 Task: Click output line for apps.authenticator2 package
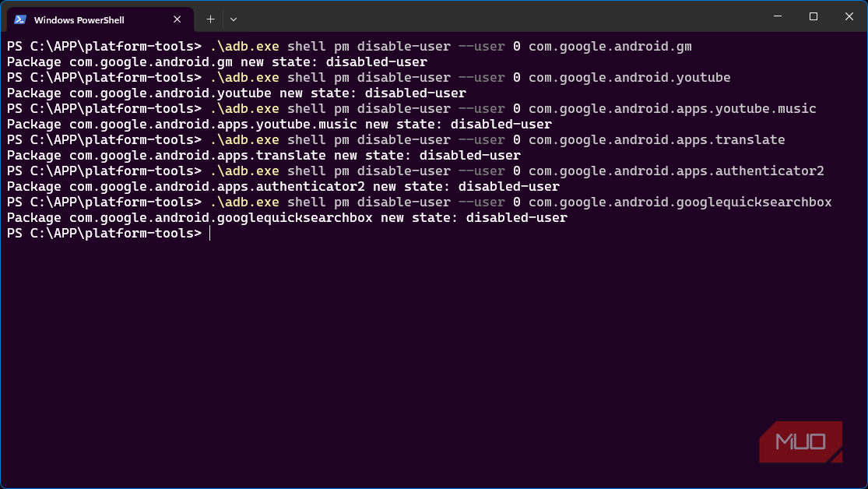283,186
